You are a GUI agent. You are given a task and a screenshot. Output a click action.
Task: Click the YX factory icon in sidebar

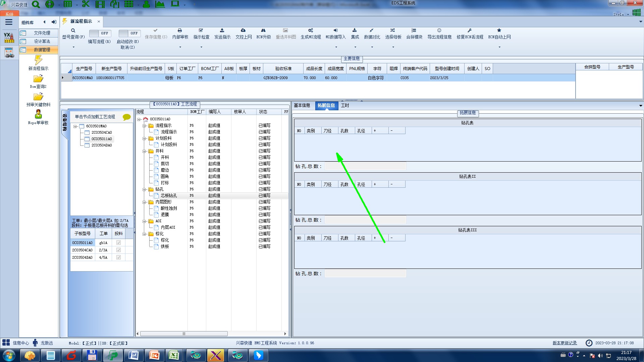tap(9, 38)
